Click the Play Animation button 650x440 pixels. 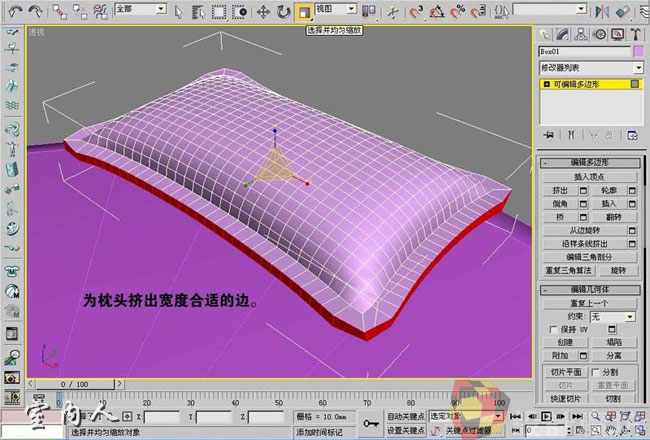547,416
